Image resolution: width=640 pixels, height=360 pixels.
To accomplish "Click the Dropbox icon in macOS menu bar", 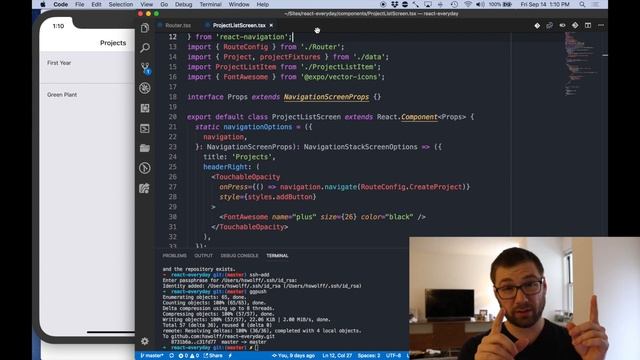I will coord(394,4).
